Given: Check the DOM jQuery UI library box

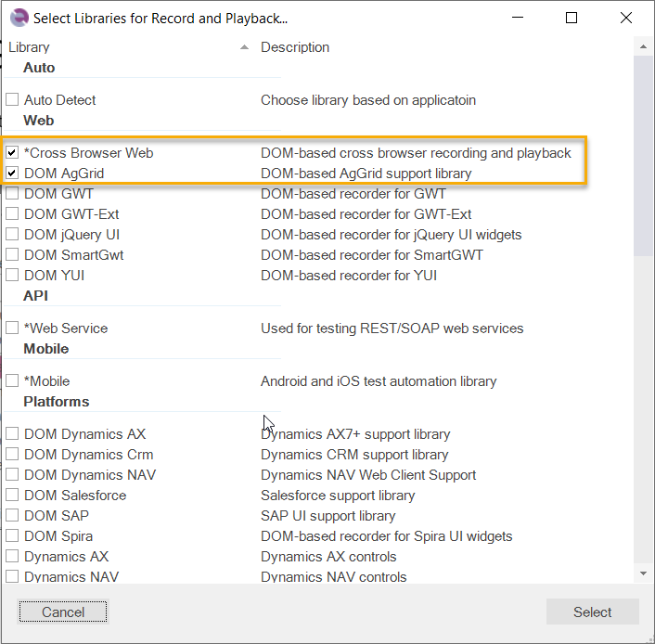Looking at the screenshot, I should tap(12, 235).
